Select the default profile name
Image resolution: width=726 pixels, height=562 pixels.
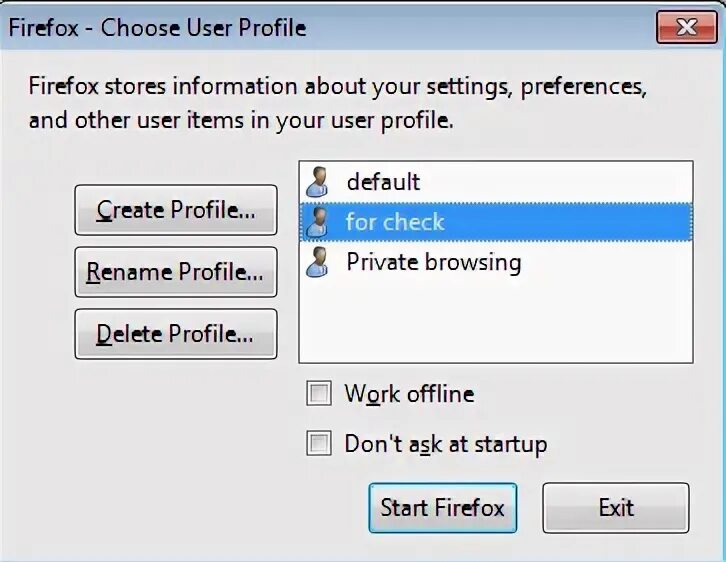coord(383,182)
